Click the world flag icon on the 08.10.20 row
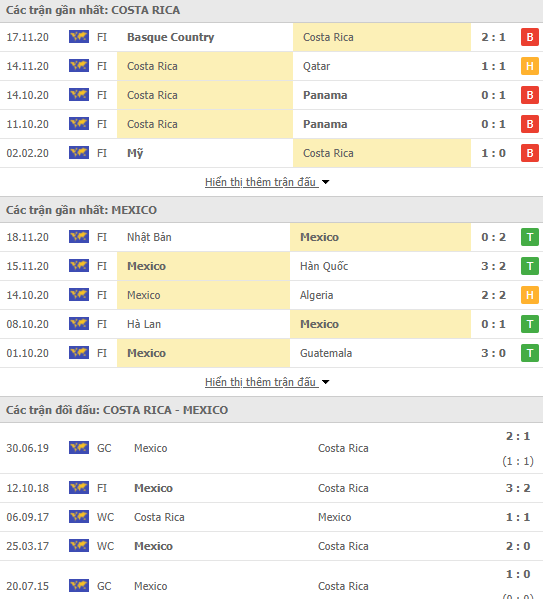The width and height of the screenshot is (543, 599). (79, 324)
